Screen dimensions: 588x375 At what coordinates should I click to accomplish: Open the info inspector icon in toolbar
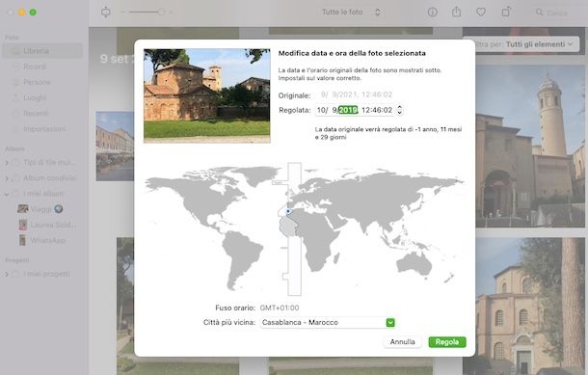tap(433, 13)
